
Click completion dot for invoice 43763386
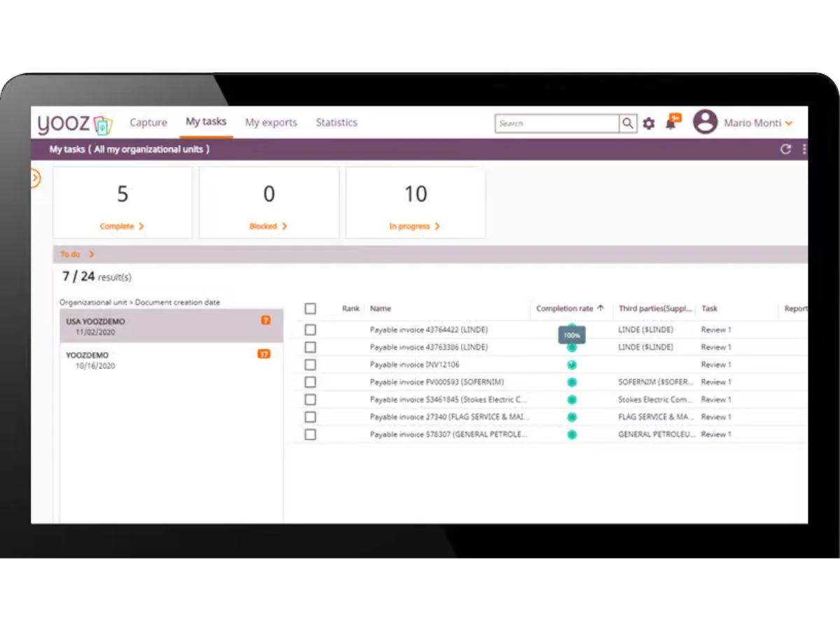572,347
